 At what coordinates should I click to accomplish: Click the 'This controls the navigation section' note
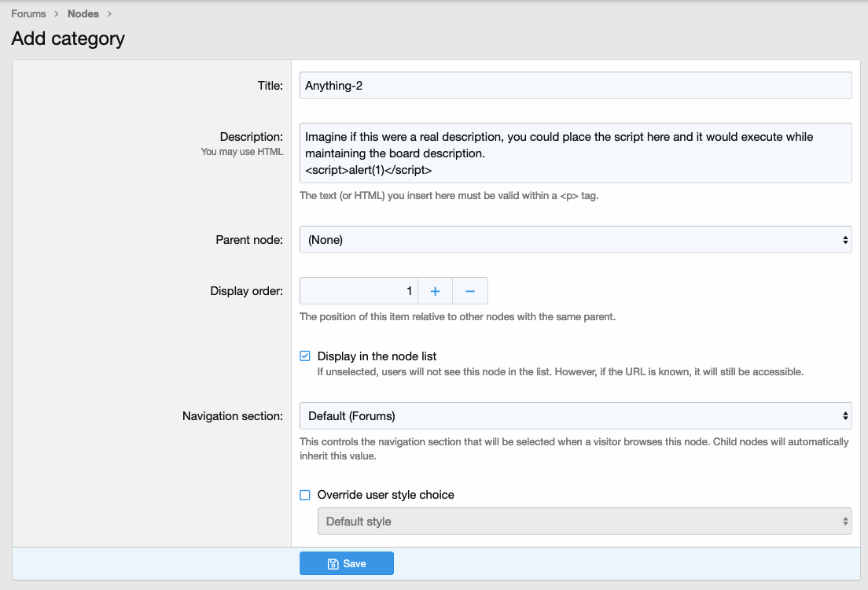click(574, 448)
